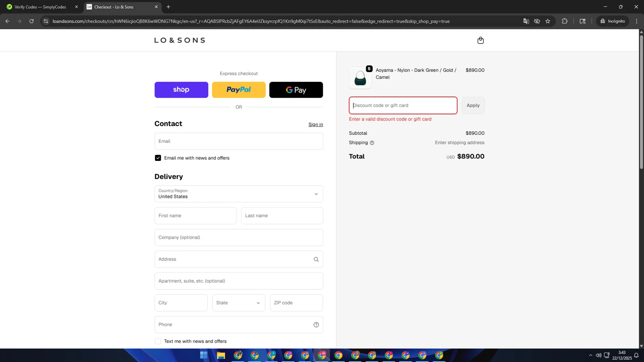Open the shopping bag cart icon
The width and height of the screenshot is (644, 362).
click(480, 40)
